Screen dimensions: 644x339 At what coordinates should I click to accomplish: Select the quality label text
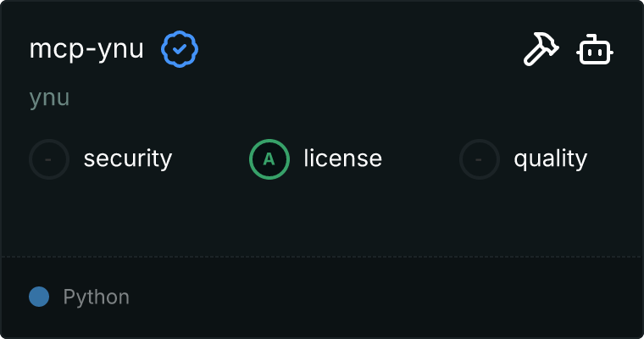coord(550,158)
